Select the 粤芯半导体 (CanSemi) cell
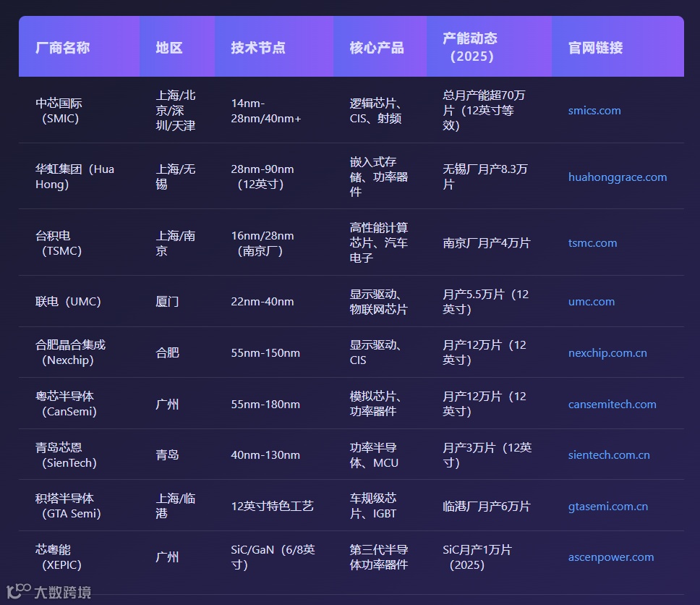Screen dimensions: 700x605 coord(80,404)
